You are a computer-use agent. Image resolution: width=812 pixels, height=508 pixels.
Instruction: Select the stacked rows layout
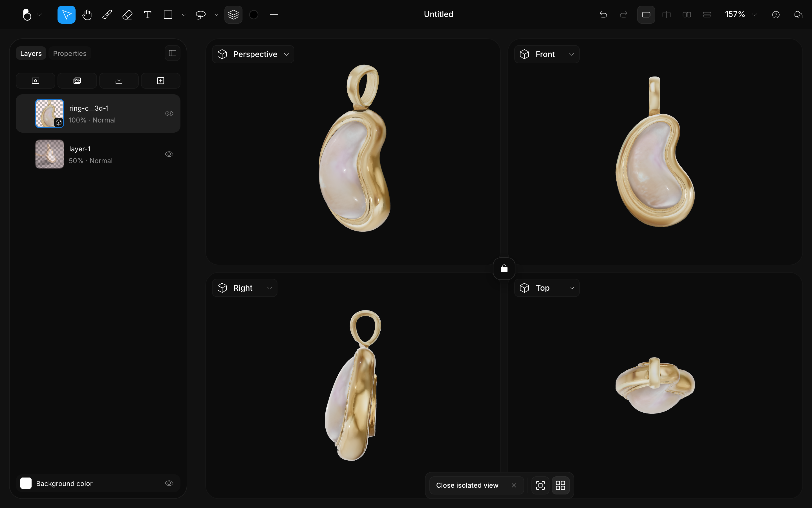click(707, 14)
